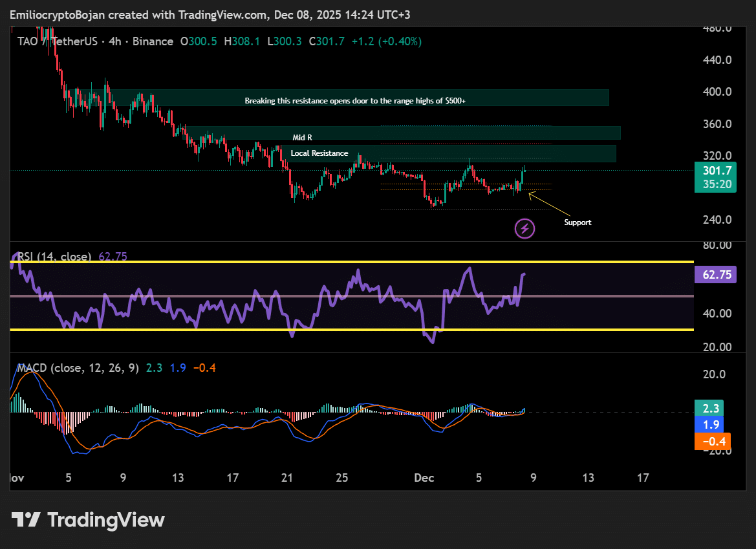Click the 'Dec' date axis label
This screenshot has height=549, width=756.
[424, 478]
